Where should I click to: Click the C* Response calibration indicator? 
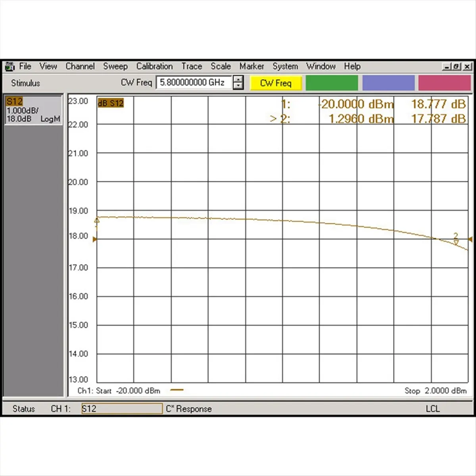coord(190,409)
